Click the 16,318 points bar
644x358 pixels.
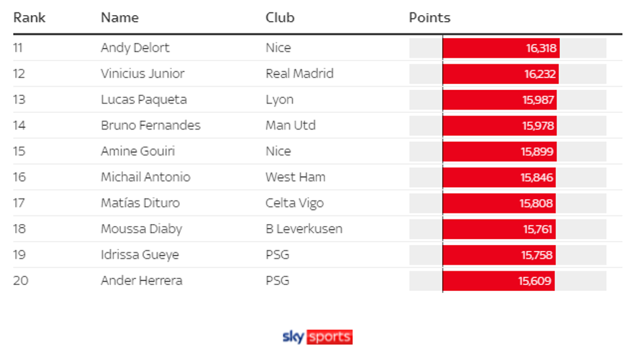click(x=501, y=48)
